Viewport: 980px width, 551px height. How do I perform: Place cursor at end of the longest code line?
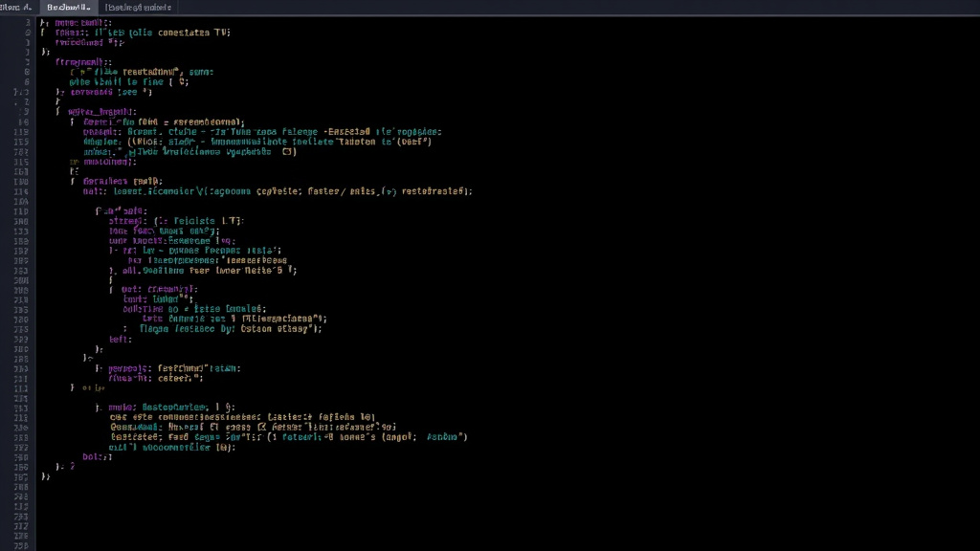tap(474, 191)
